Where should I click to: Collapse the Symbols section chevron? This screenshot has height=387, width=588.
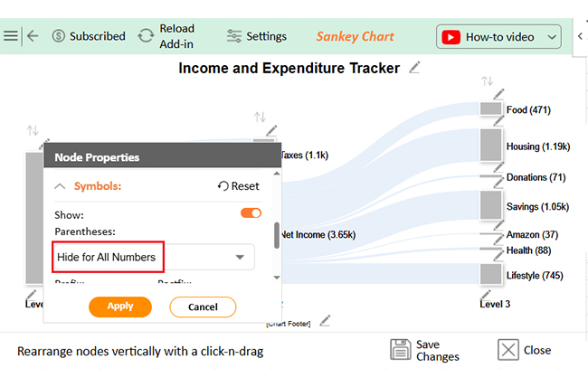coord(60,186)
